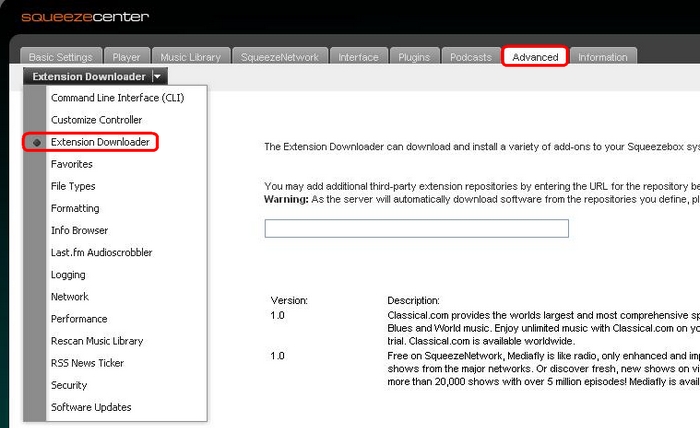Click the Extension Downloader dropdown arrow
This screenshot has width=700, height=428.
(x=157, y=77)
